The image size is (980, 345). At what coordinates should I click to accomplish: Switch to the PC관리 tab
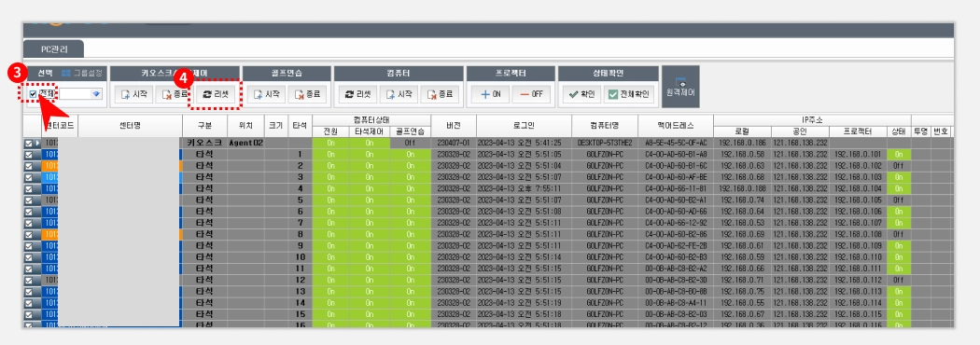(x=54, y=48)
